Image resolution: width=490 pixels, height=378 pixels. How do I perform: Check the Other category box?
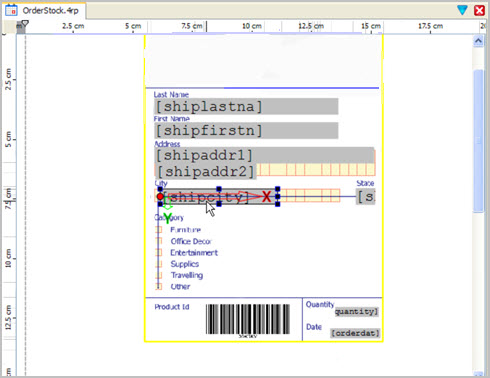point(159,287)
